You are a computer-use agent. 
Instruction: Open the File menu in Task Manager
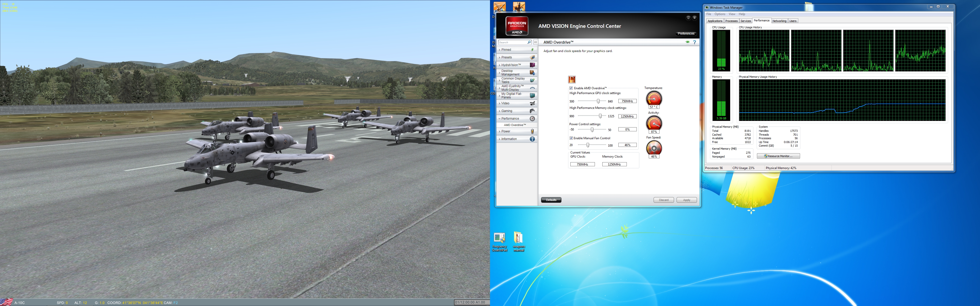click(708, 14)
